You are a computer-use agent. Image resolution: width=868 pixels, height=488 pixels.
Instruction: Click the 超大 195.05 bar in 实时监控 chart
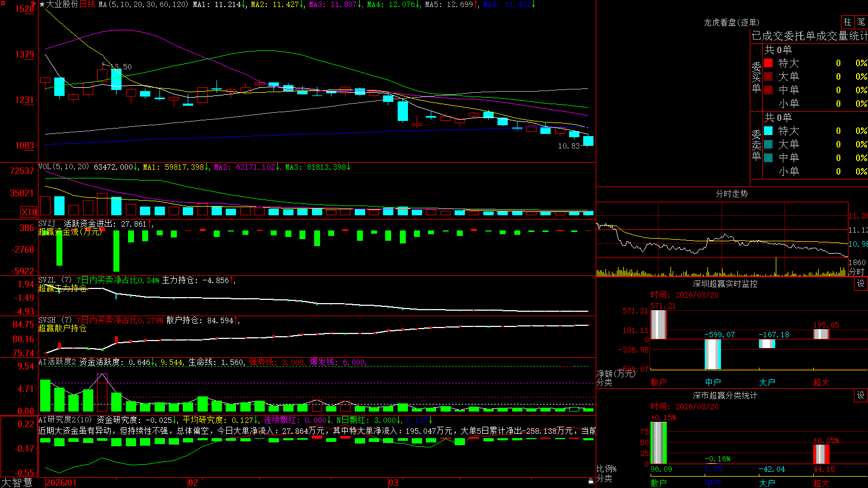click(x=821, y=335)
